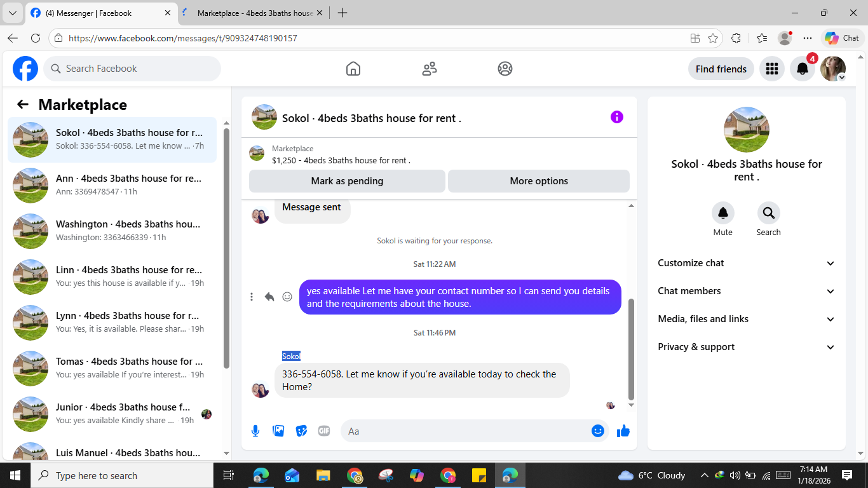The image size is (868, 488).
Task: Open the browser tab list dropdown
Action: 12,13
